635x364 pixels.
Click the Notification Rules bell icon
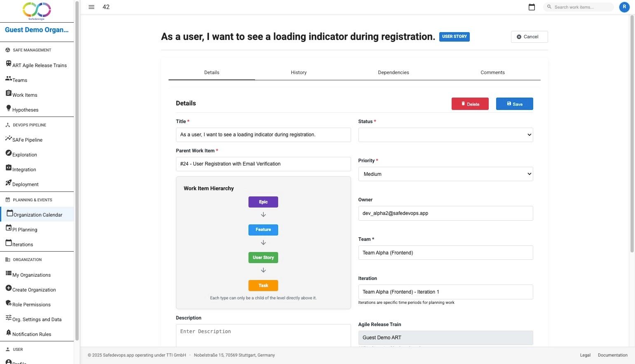pyautogui.click(x=8, y=332)
